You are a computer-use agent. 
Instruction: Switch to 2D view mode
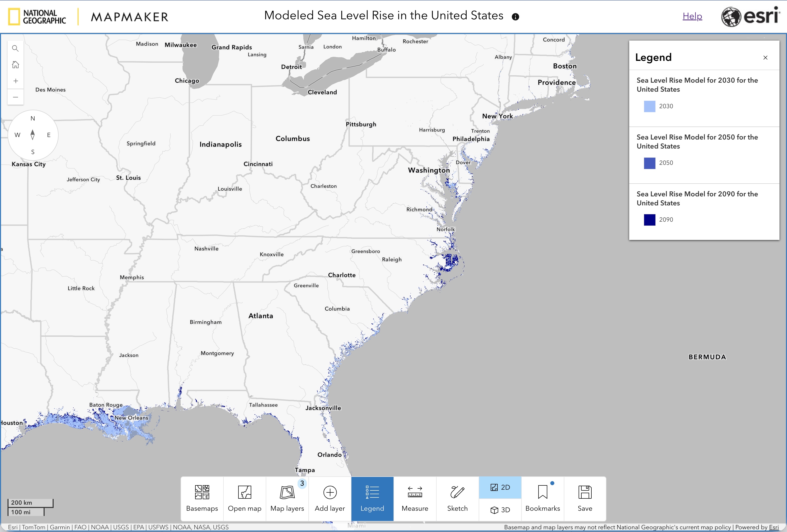[x=500, y=487]
